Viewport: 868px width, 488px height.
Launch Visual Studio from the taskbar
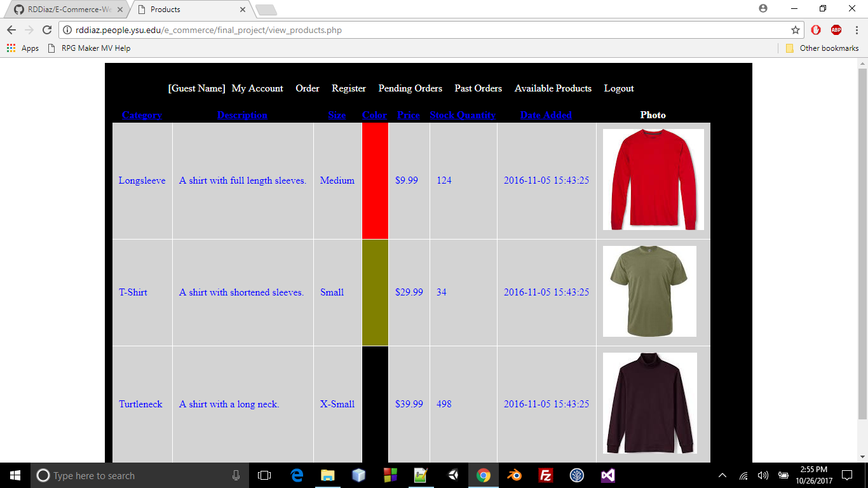click(x=607, y=475)
